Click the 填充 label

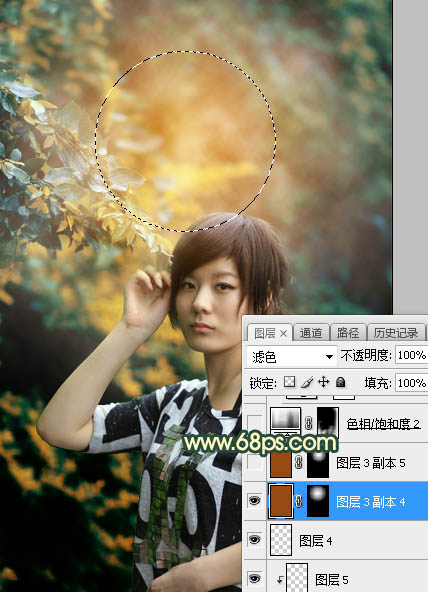point(378,383)
